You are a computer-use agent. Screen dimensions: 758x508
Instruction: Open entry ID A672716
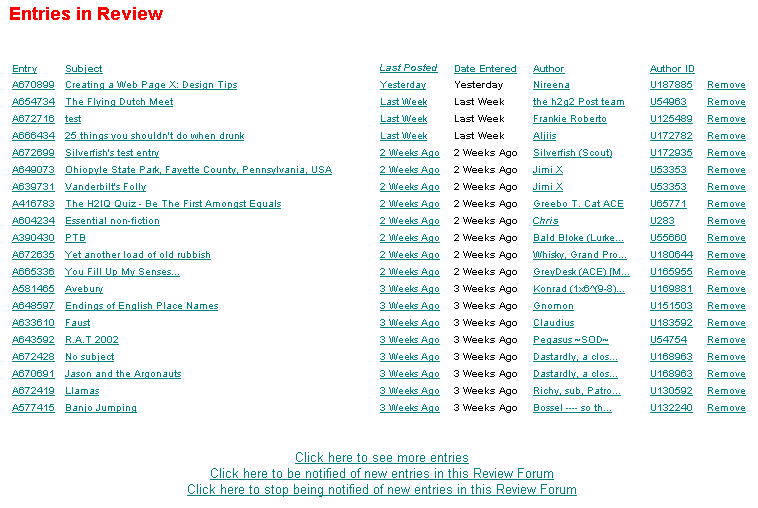[x=33, y=119]
